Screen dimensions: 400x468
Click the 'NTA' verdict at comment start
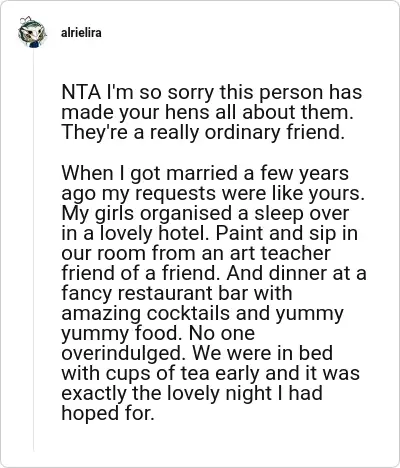coord(81,92)
